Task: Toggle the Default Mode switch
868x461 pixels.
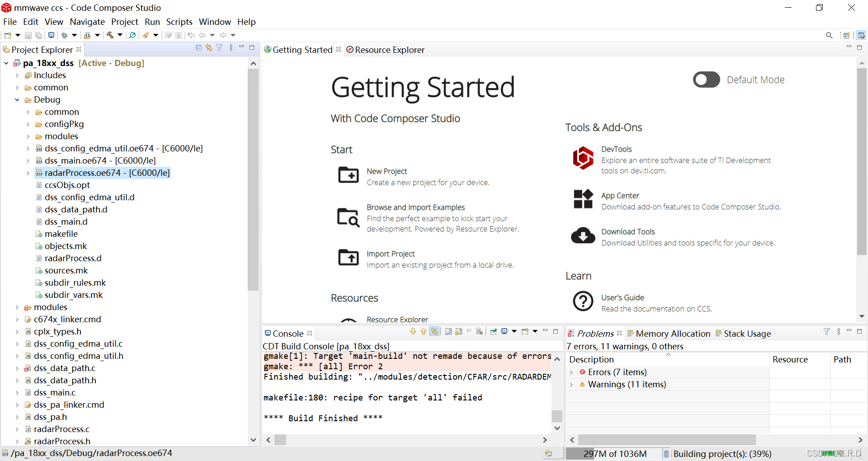Action: point(707,80)
